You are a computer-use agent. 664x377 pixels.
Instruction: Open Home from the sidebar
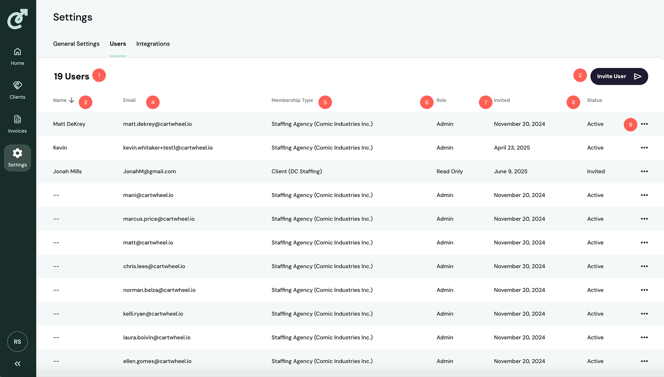[17, 56]
